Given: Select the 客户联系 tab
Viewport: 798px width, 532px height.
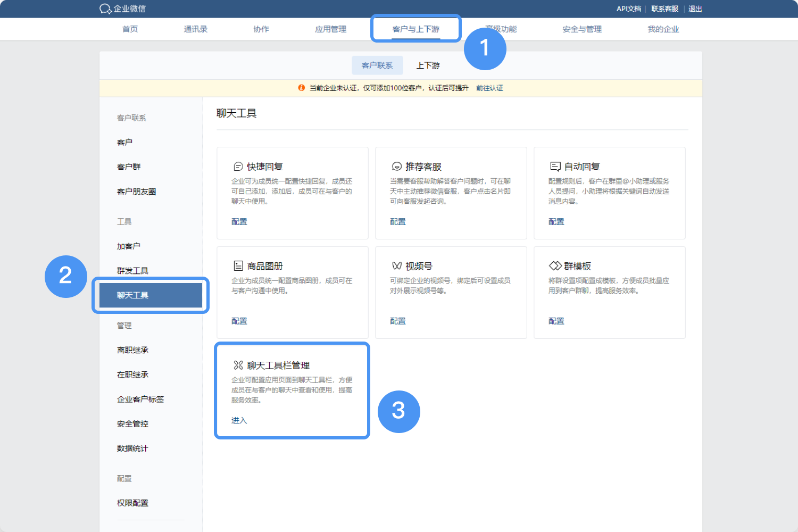Looking at the screenshot, I should [377, 65].
